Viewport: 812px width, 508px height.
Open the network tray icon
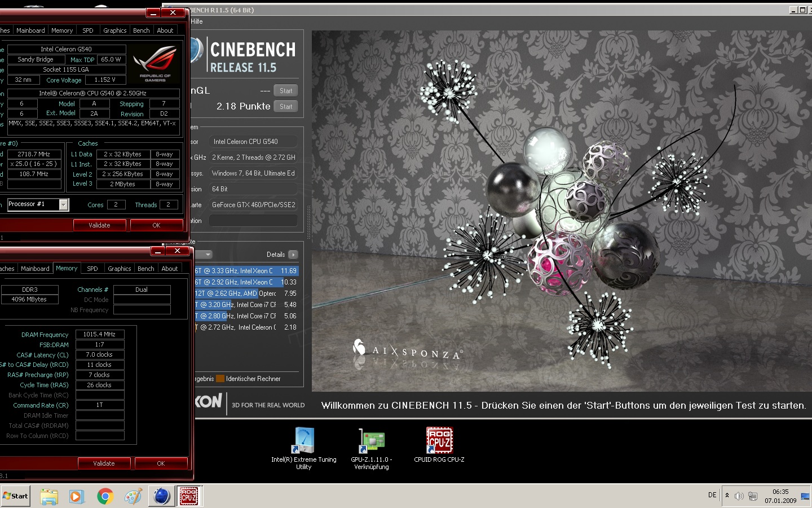pyautogui.click(x=753, y=496)
